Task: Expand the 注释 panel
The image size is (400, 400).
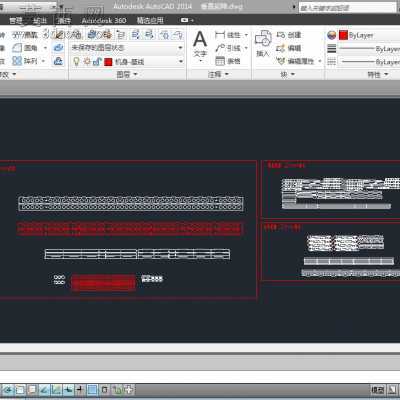Action: tap(218, 74)
